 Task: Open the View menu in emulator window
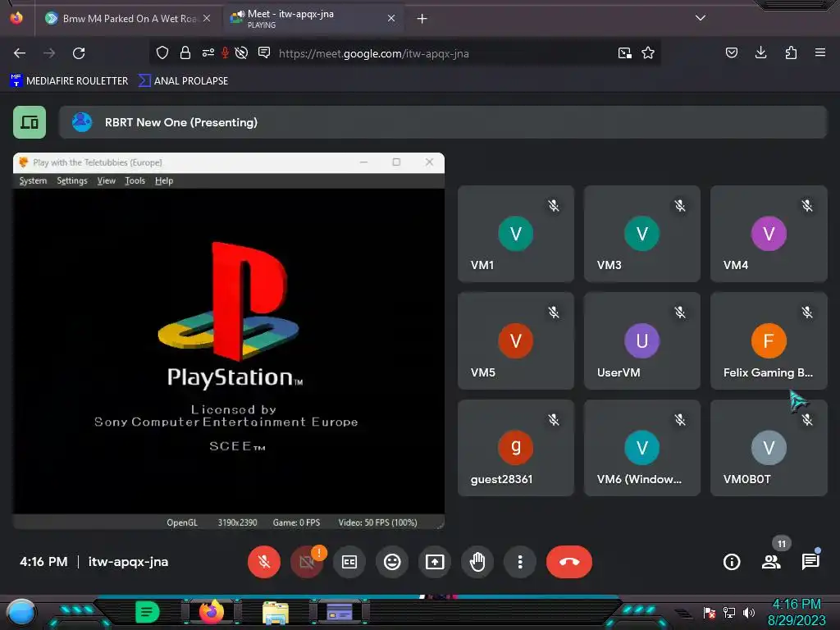click(106, 180)
